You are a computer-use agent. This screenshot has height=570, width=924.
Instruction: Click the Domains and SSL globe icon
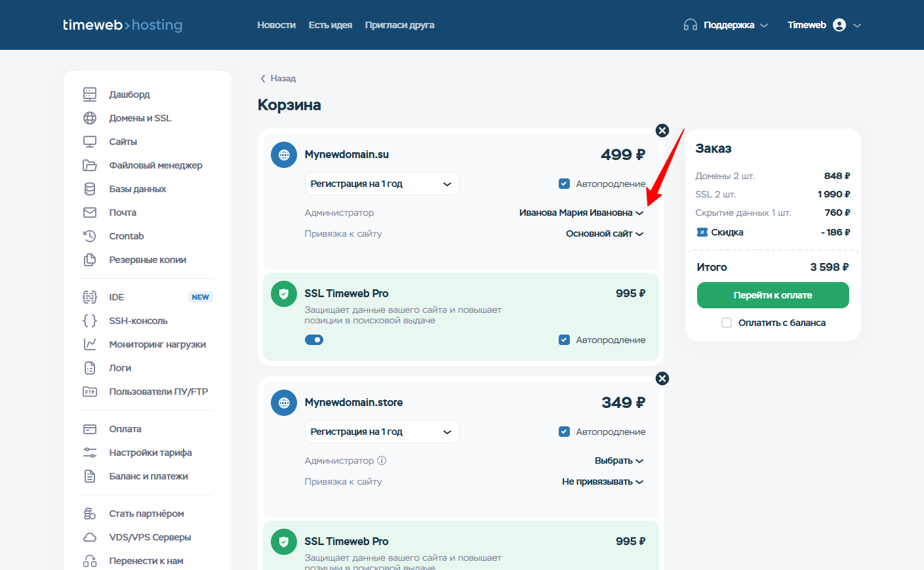[90, 118]
